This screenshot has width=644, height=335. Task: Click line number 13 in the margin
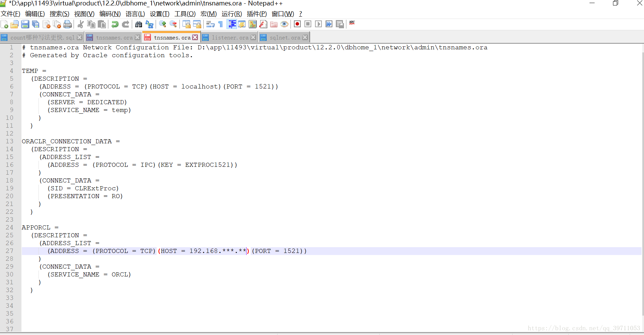[10, 141]
